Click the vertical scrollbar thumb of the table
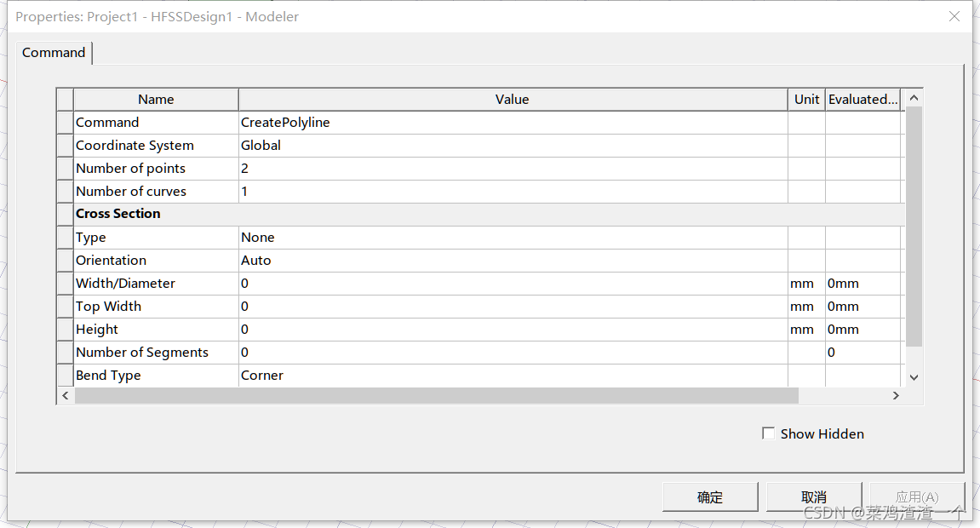 click(x=914, y=227)
